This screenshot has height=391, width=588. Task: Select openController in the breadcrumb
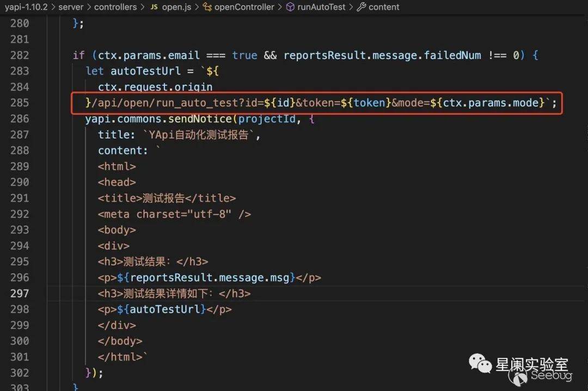244,7
